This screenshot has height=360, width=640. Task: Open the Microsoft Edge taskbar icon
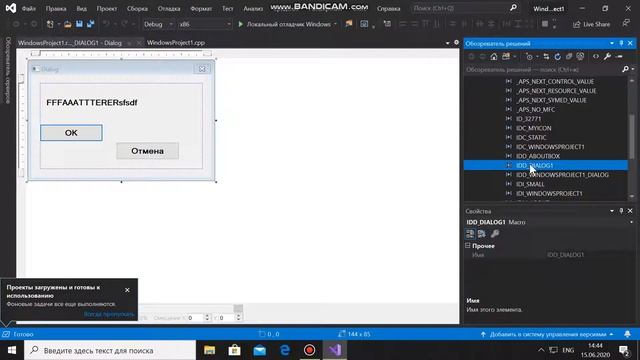(x=284, y=350)
